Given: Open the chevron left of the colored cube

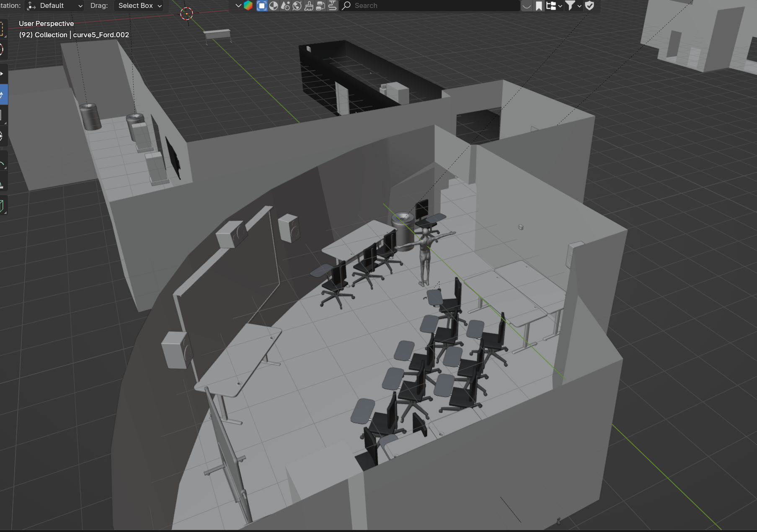Looking at the screenshot, I should pyautogui.click(x=238, y=5).
